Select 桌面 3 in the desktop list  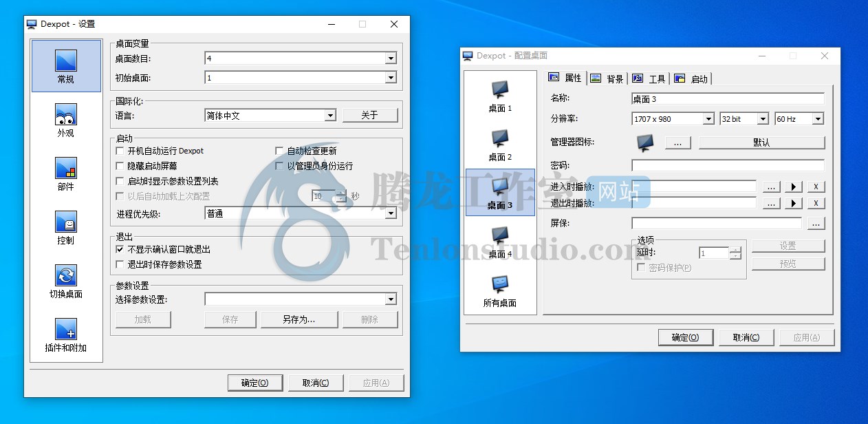coord(500,192)
